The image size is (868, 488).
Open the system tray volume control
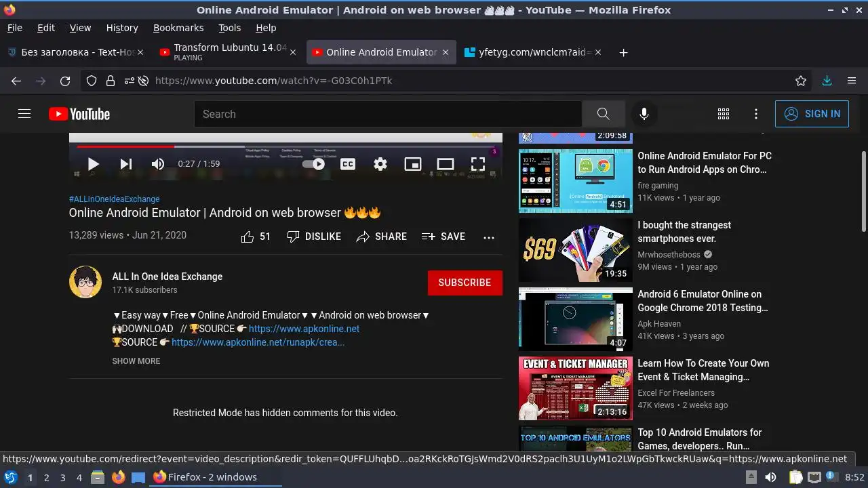[770, 477]
